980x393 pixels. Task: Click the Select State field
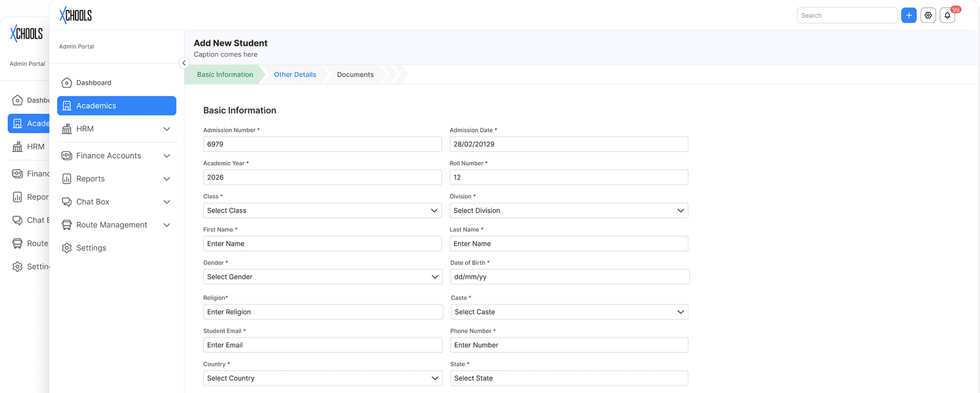(570, 378)
